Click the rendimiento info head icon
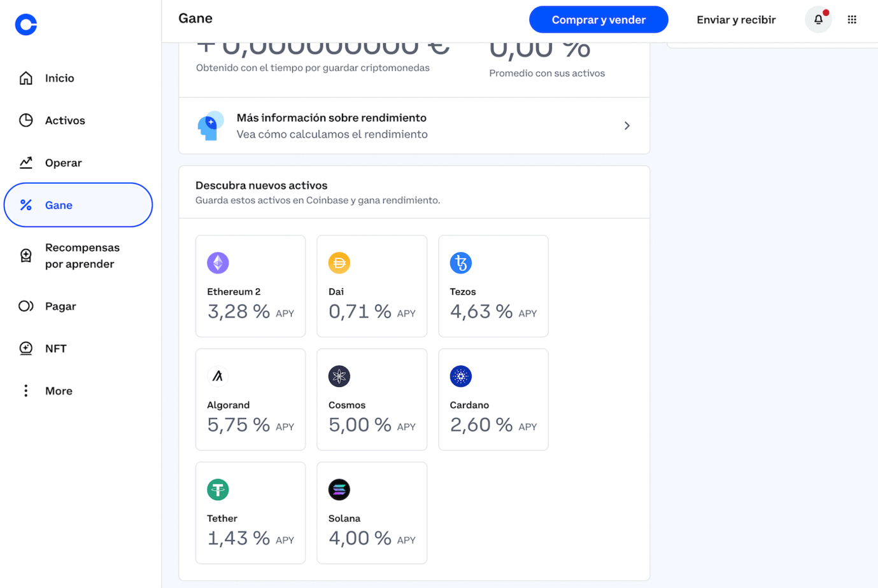 (x=211, y=126)
